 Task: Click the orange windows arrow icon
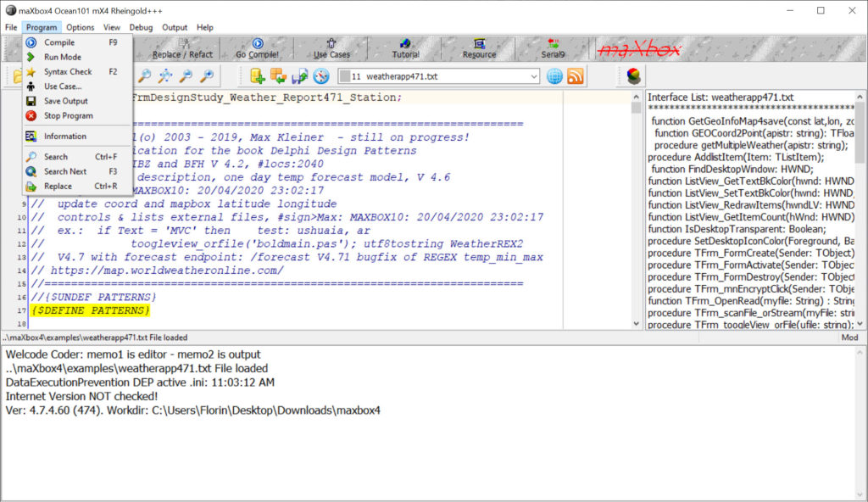pos(278,76)
